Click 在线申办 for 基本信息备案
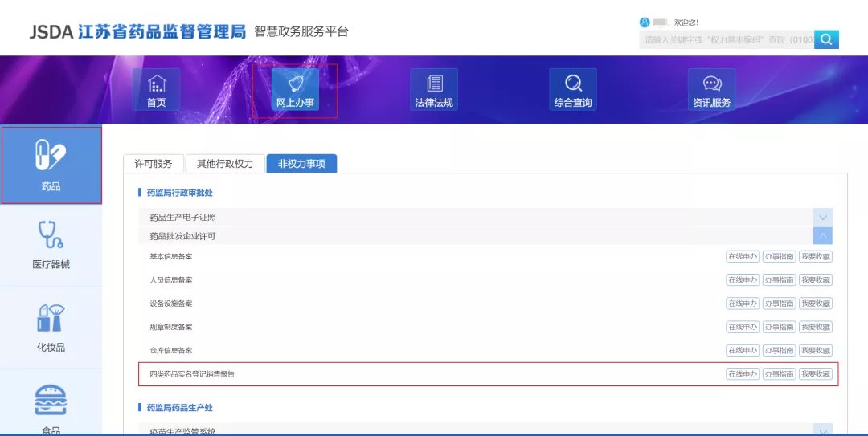Viewport: 868px width, 436px height. coord(743,257)
